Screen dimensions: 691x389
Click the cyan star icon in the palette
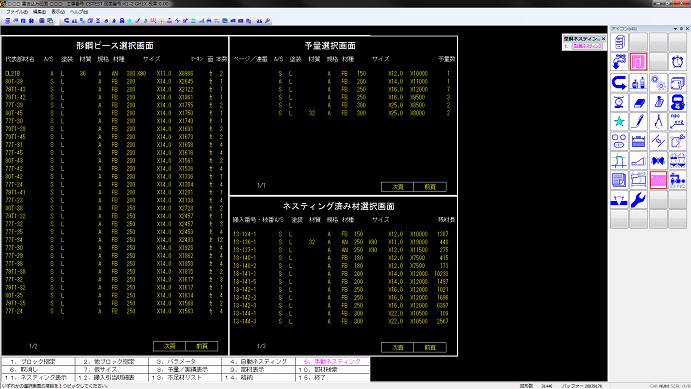[x=619, y=122]
